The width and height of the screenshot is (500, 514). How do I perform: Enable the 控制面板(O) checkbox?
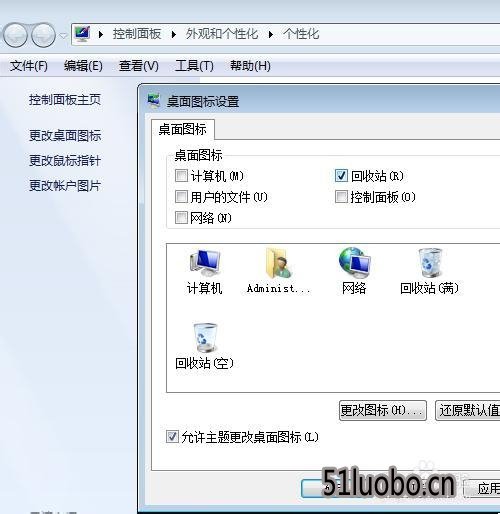point(341,197)
